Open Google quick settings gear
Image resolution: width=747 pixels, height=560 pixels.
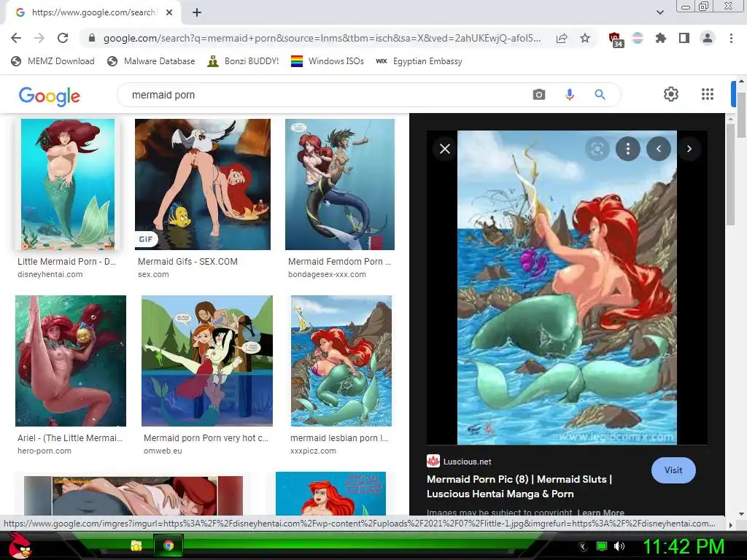[x=671, y=94]
